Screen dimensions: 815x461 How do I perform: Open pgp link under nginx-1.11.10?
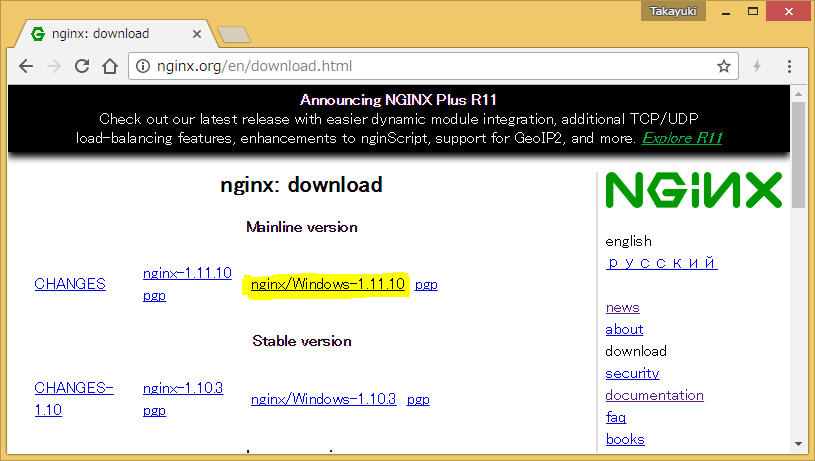tap(154, 296)
